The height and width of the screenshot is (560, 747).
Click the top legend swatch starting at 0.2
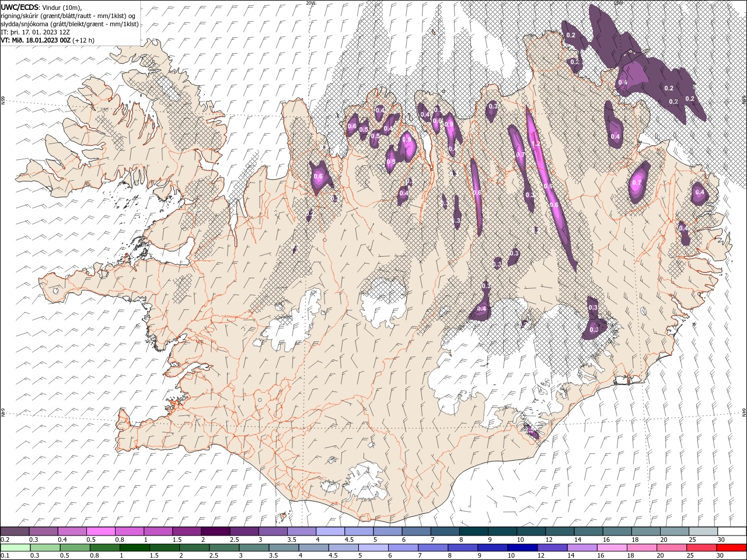click(15, 531)
